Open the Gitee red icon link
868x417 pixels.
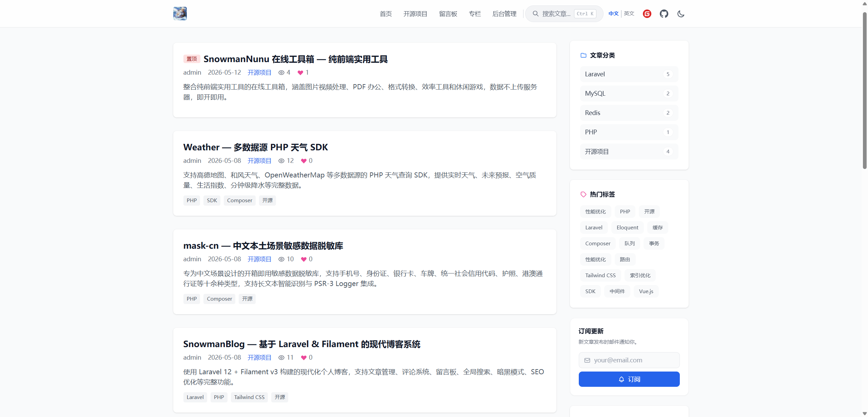[x=647, y=14]
